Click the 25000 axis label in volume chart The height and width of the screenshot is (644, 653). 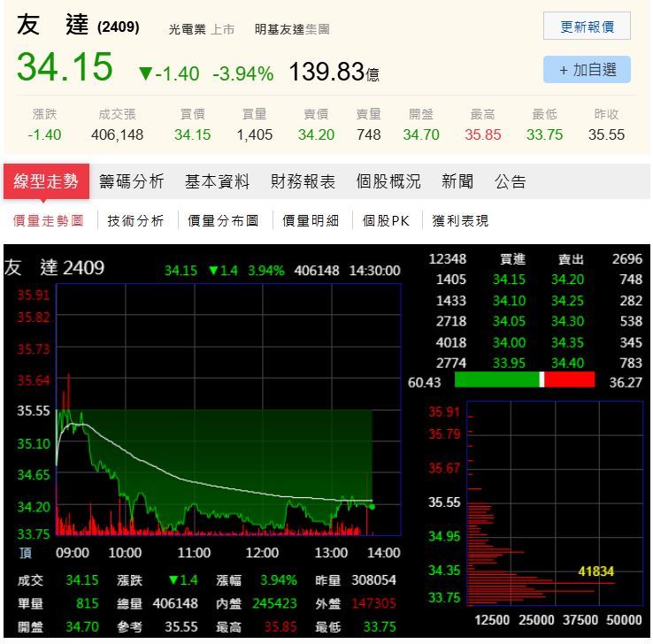pos(536,620)
